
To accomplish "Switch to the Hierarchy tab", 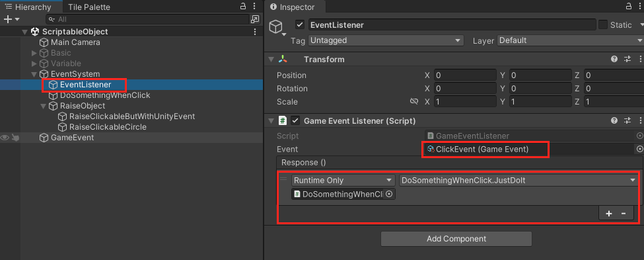I will [x=31, y=7].
